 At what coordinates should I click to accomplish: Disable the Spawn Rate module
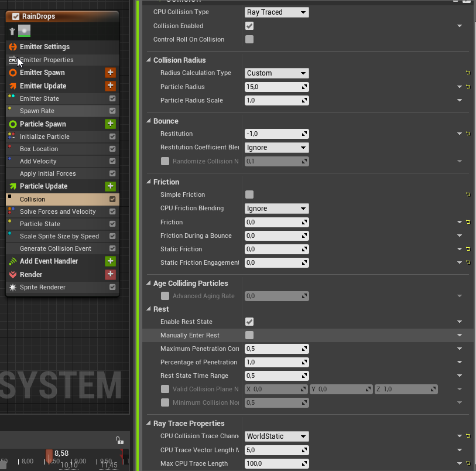click(x=112, y=111)
